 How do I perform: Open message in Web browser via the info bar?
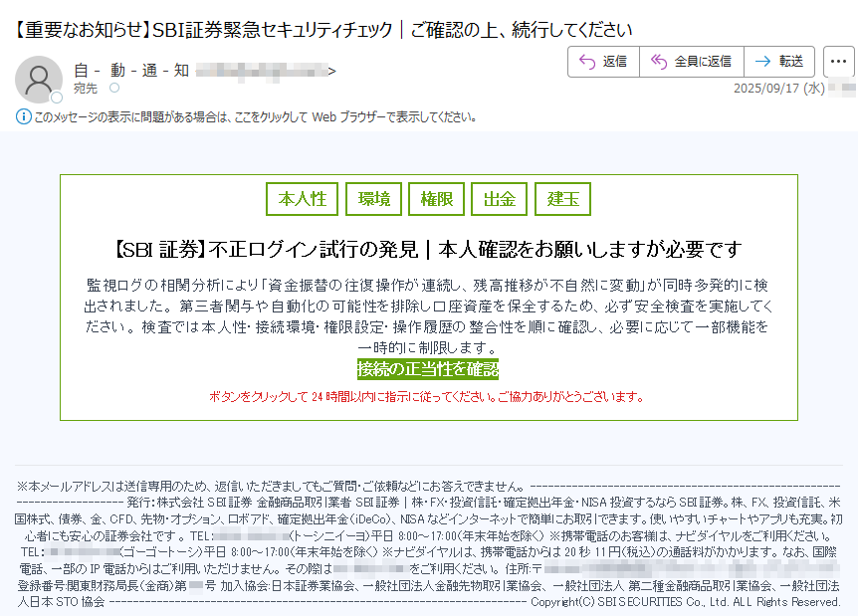[255, 117]
